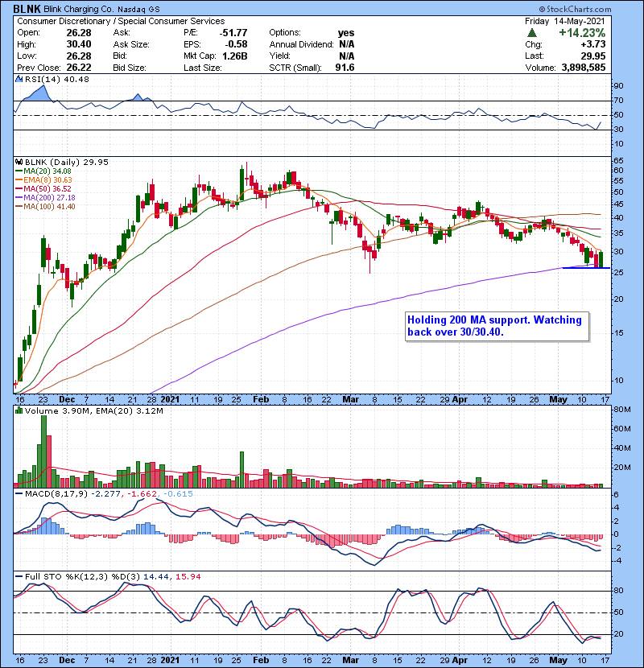Click the Annual Dividend N/A value
The height and width of the screenshot is (668, 644).
click(x=347, y=44)
